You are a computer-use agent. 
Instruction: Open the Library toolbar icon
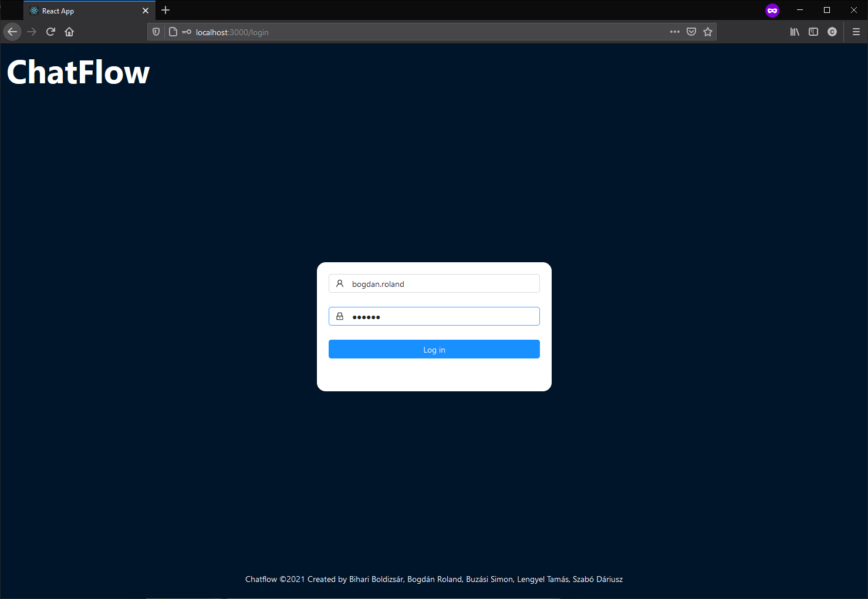[795, 32]
